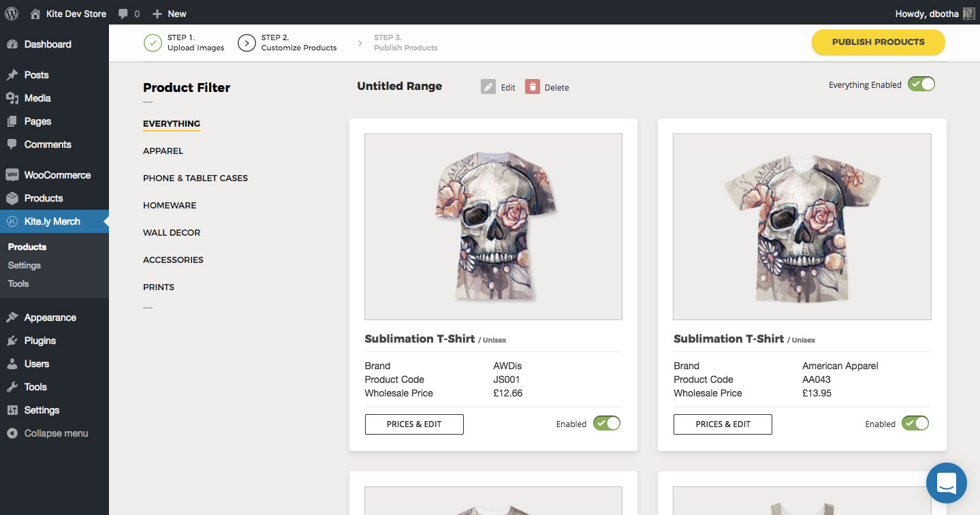Filter products by APPAREL
980x515 pixels.
[163, 151]
